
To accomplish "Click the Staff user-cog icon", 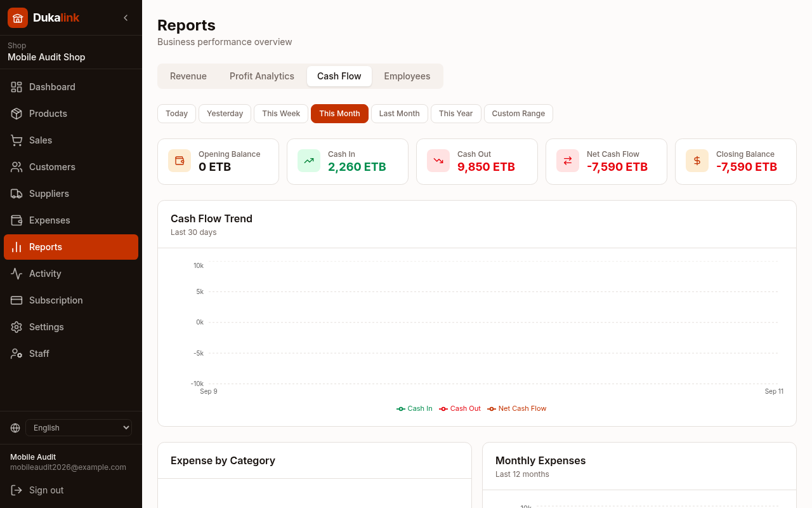I will [16, 354].
